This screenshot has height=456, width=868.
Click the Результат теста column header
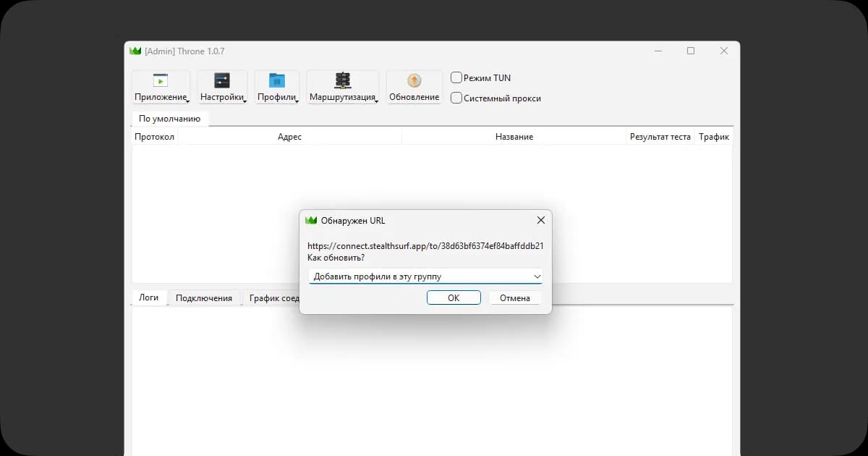pyautogui.click(x=660, y=137)
